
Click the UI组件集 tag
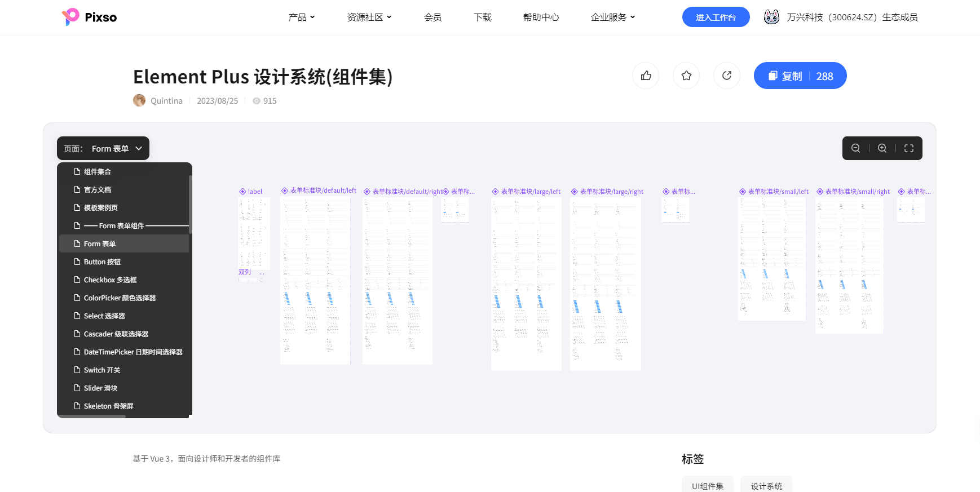pos(707,485)
